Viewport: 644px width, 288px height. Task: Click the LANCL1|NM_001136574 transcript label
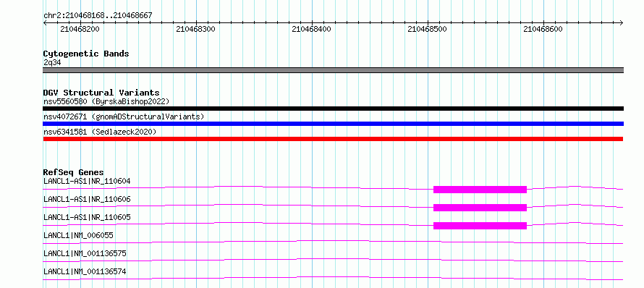85,271
